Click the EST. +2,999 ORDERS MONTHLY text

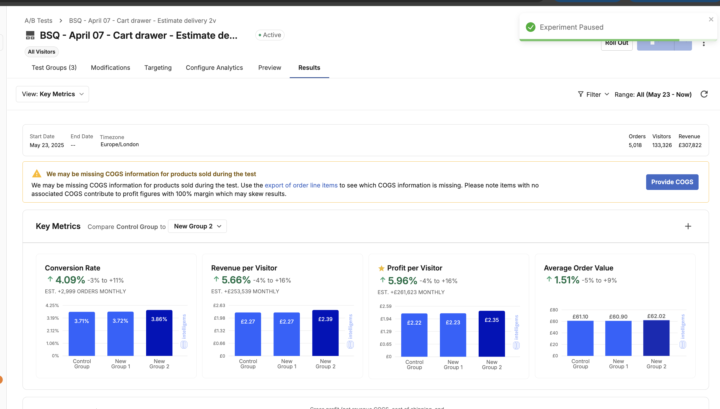click(x=85, y=291)
